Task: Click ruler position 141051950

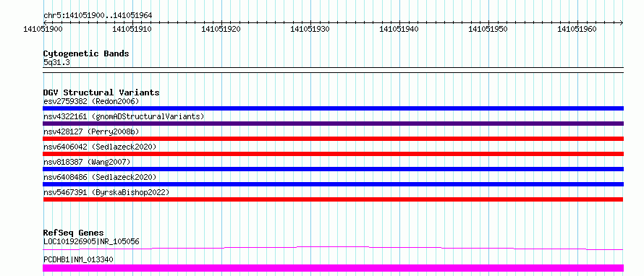Action: coord(488,30)
